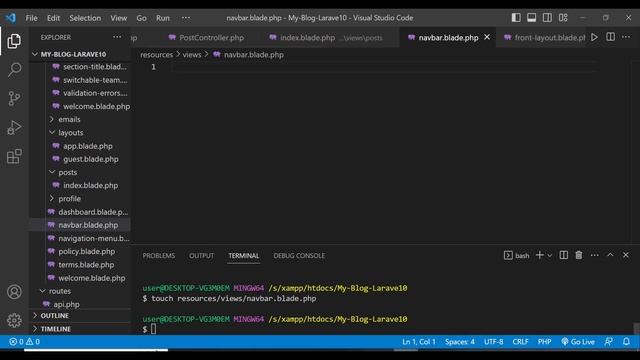Open the Search view in activity bar

pos(14,69)
